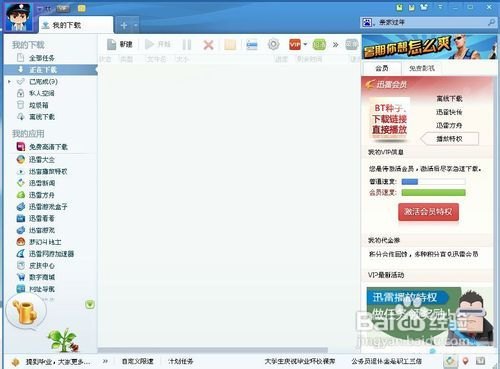Open the dropdown arrow beside VIP icon
The width and height of the screenshot is (500, 369).
click(x=305, y=44)
